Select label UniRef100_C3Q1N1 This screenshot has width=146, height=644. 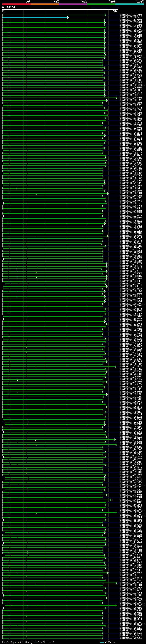[x=131, y=42]
